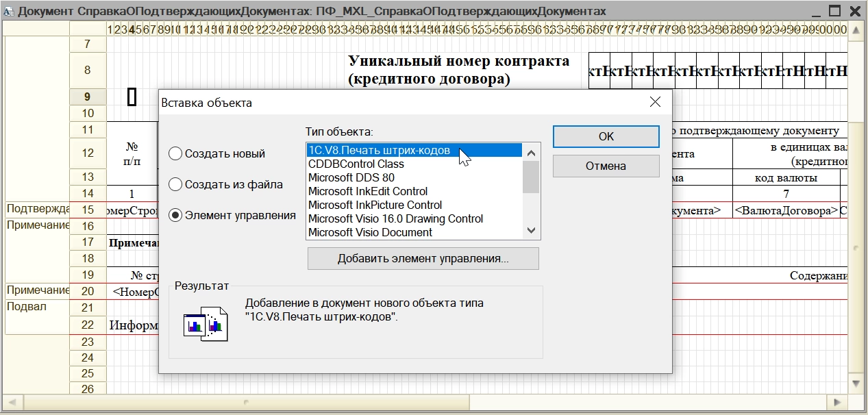Select row header 7
This screenshot has width=868, height=415.
(x=88, y=45)
